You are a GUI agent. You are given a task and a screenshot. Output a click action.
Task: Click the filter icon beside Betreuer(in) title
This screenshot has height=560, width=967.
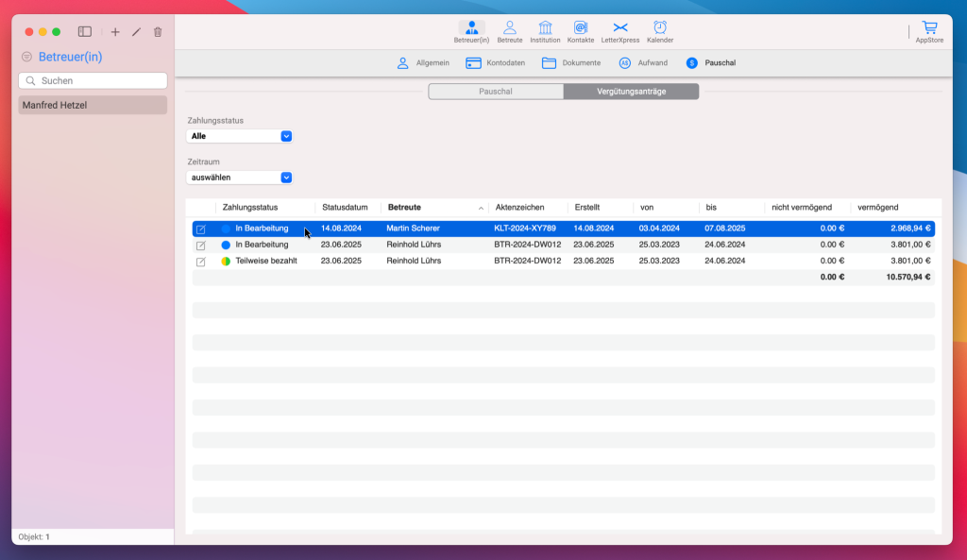(26, 57)
